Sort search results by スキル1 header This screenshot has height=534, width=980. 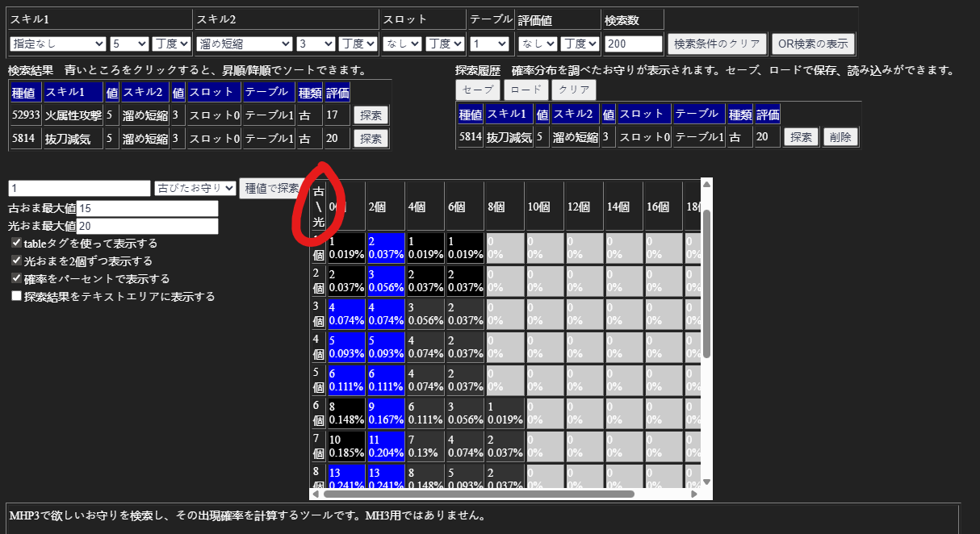pos(74,93)
